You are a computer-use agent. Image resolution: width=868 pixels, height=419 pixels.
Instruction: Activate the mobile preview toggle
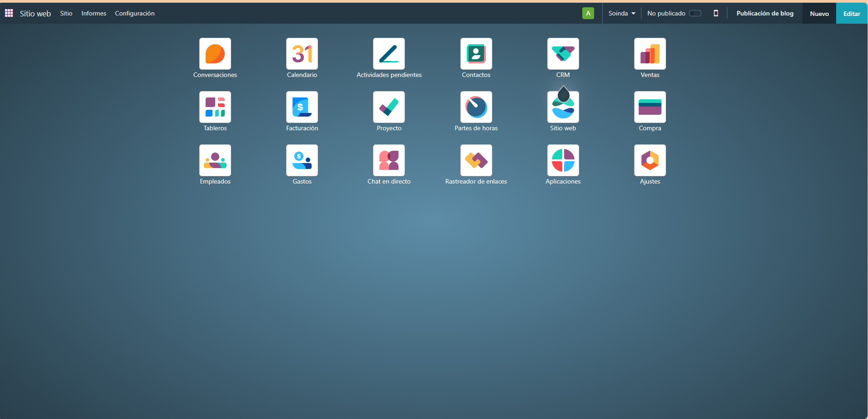pyautogui.click(x=716, y=13)
